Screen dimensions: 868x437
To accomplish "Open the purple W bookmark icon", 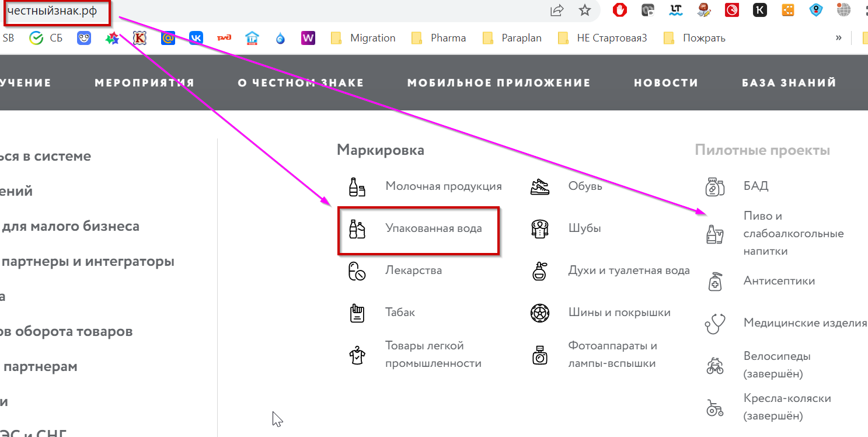I will point(308,38).
